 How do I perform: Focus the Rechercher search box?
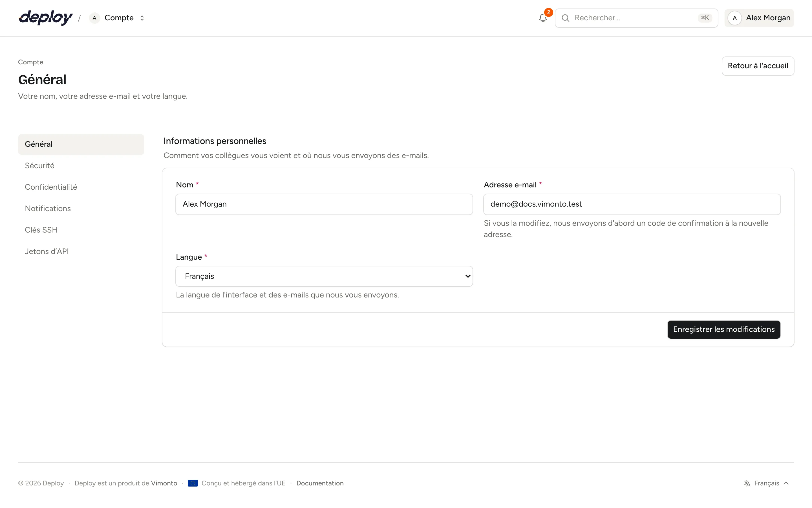click(636, 18)
